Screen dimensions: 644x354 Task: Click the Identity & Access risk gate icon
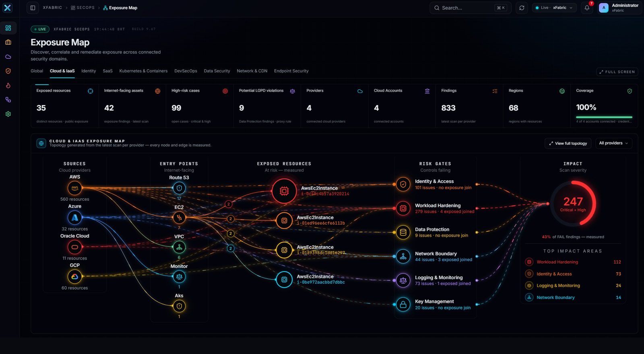coord(403,184)
